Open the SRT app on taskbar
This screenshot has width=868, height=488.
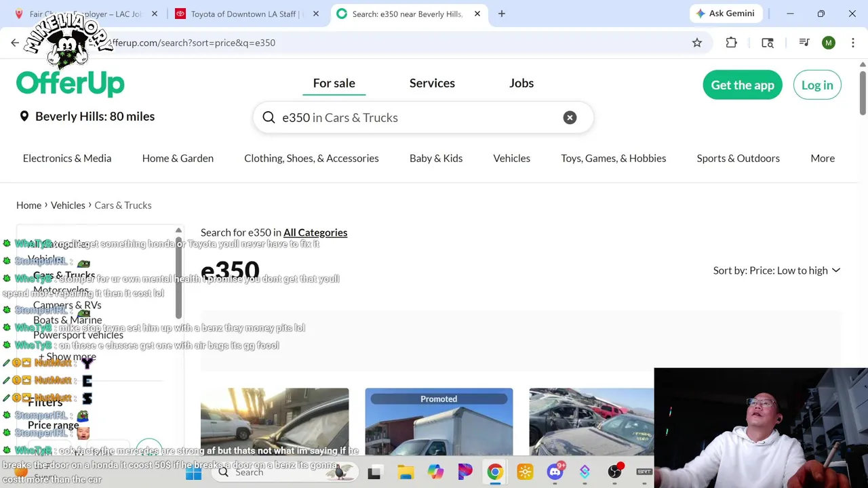644,472
